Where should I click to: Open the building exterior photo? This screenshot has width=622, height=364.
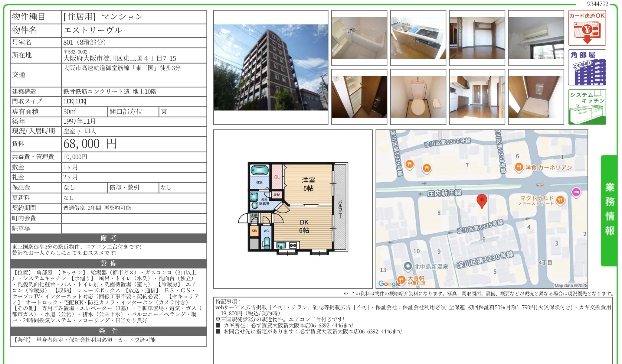click(270, 67)
